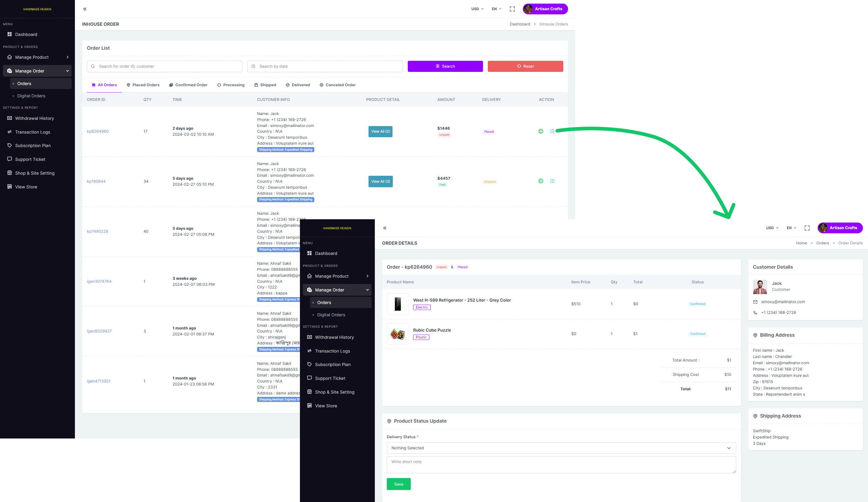Screen dimensions: 868x502
Task: Click the Search for order ID input field
Action: point(165,66)
